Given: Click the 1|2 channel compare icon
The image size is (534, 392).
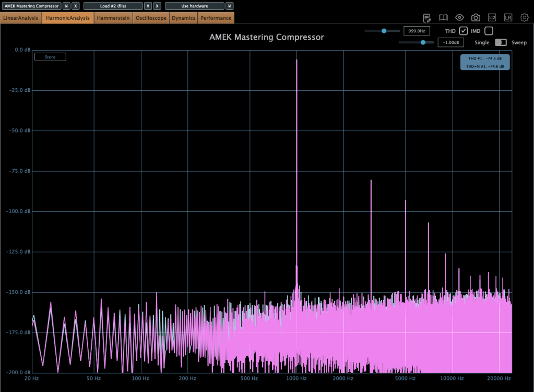Looking at the screenshot, I should pos(492,18).
